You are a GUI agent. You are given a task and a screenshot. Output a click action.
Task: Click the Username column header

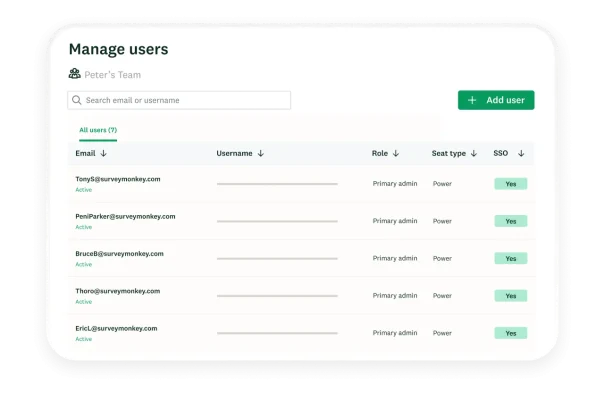point(234,153)
